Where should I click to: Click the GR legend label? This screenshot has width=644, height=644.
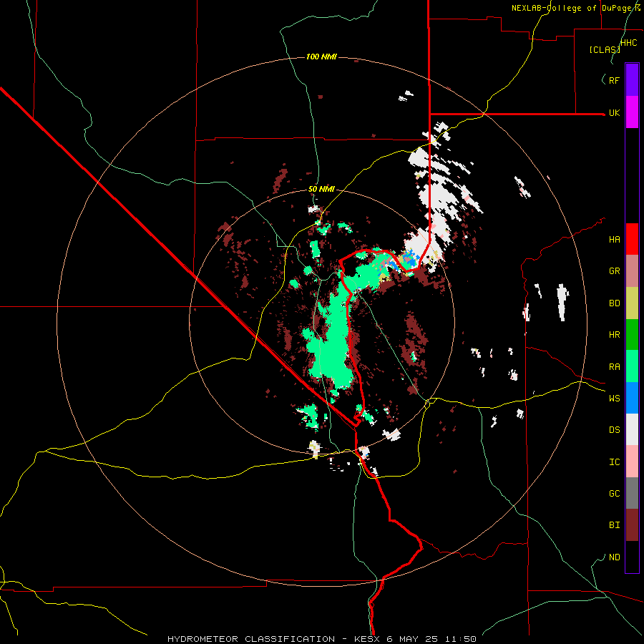(614, 271)
